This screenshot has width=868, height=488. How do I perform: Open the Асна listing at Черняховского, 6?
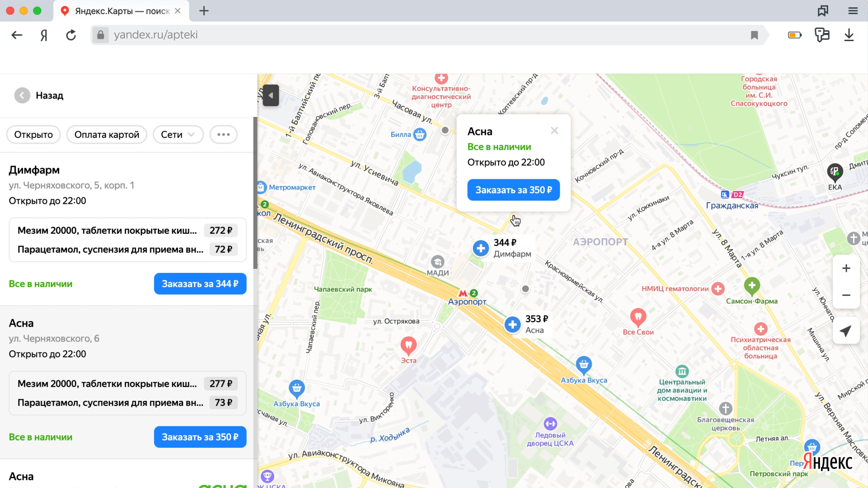(21, 323)
